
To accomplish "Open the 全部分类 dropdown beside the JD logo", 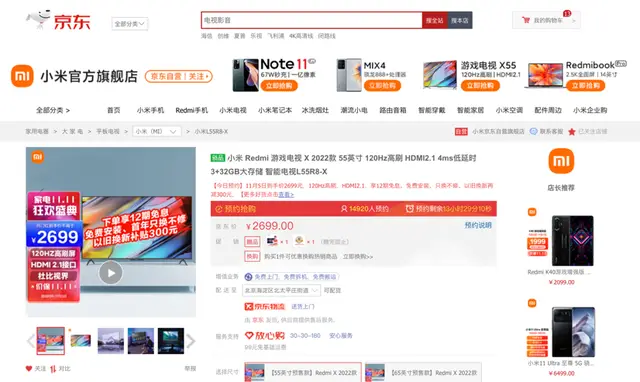I will (x=130, y=24).
